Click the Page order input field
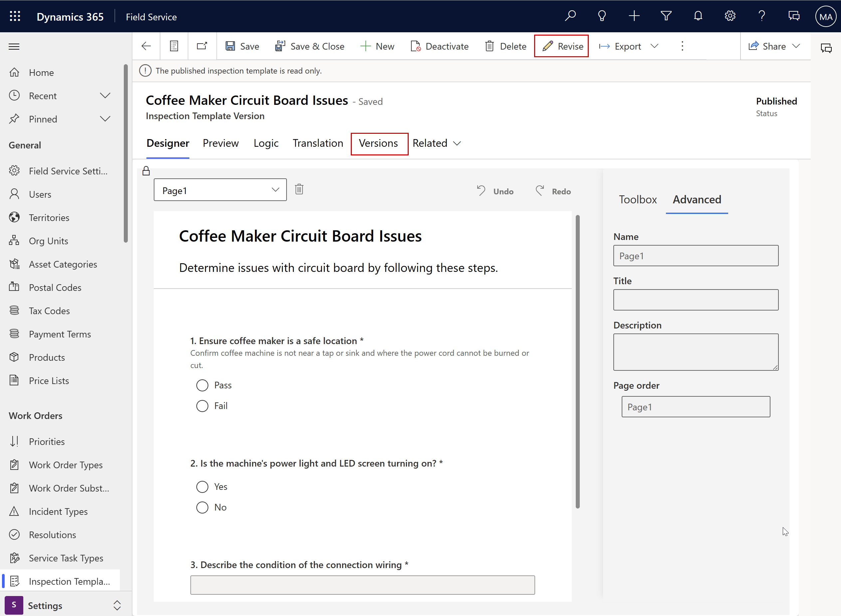Image resolution: width=841 pixels, height=616 pixels. tap(695, 406)
